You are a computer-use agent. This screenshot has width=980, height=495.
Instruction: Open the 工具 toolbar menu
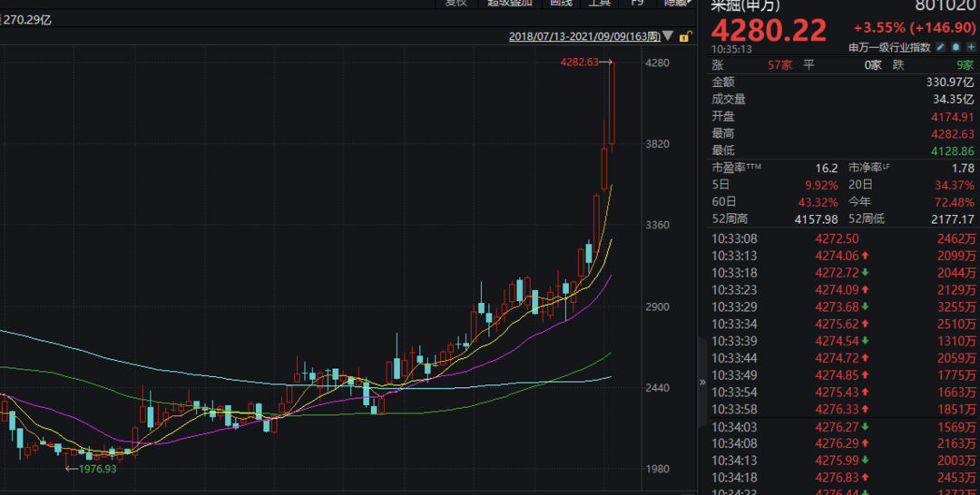[x=599, y=4]
